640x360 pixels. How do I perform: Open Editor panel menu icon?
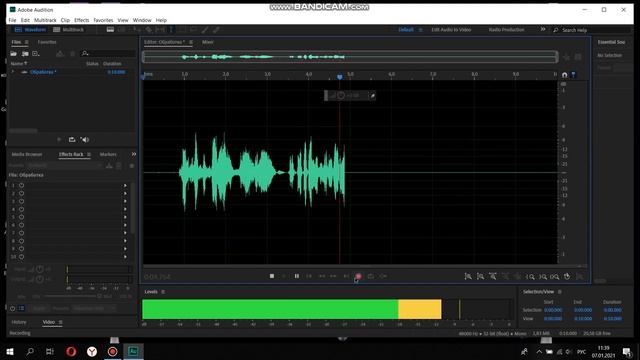(191, 42)
